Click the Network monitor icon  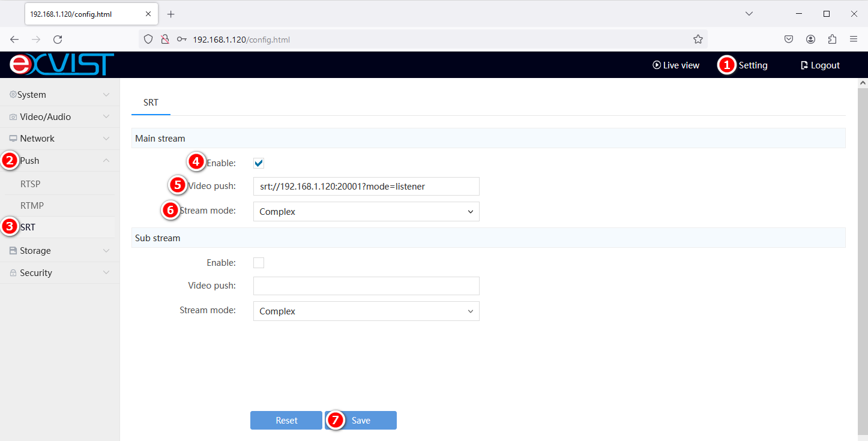[x=13, y=139]
